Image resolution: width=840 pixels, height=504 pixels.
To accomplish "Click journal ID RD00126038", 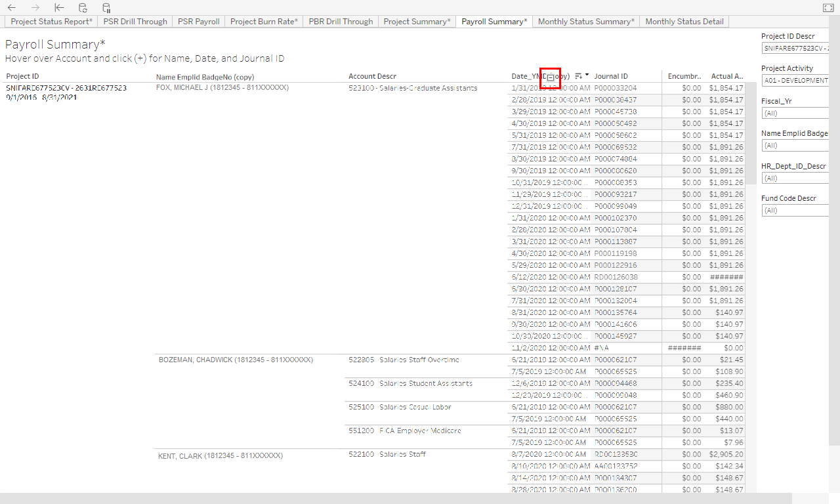I will point(616,277).
